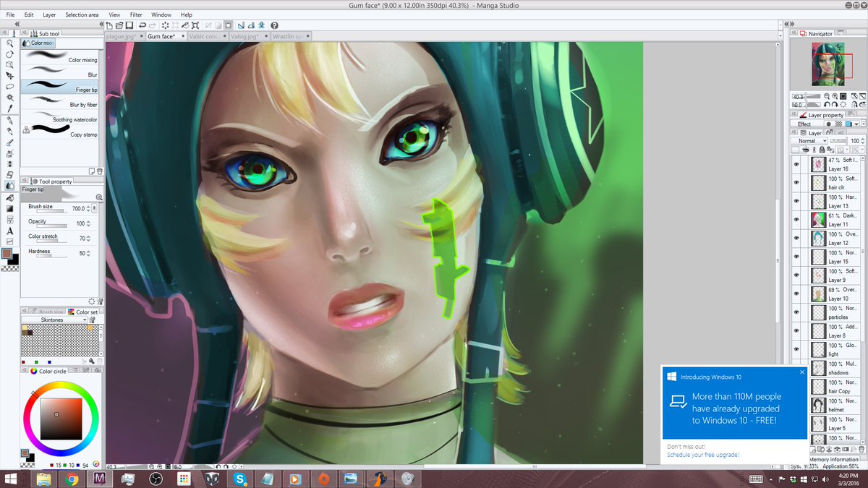
Task: Toggle visibility of Layer 9
Action: pyautogui.click(x=796, y=275)
